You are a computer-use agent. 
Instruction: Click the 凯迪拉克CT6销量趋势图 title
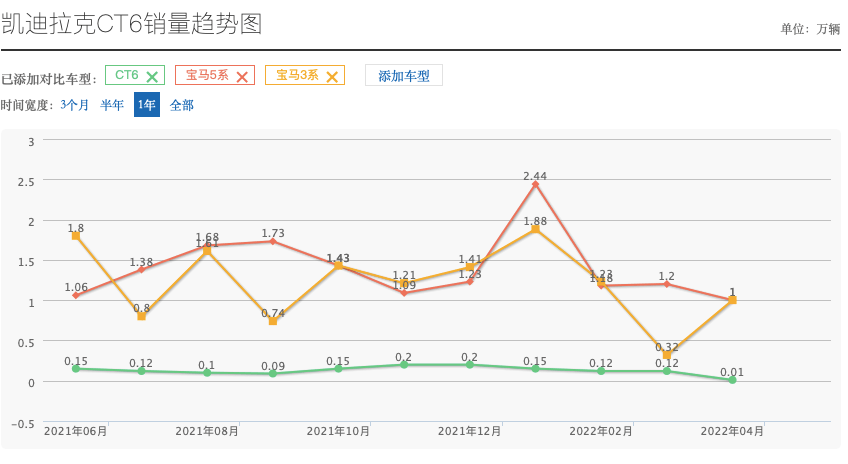click(132, 24)
